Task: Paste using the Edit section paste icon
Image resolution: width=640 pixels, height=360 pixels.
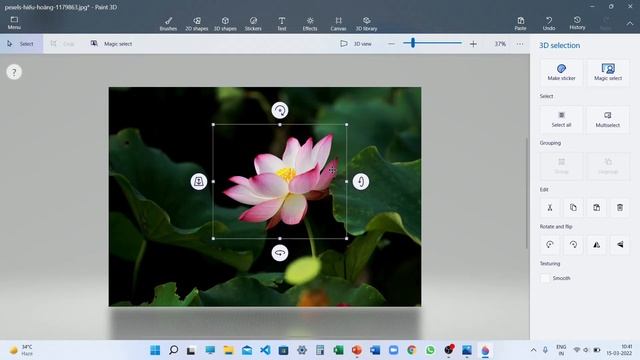Action: [x=596, y=208]
